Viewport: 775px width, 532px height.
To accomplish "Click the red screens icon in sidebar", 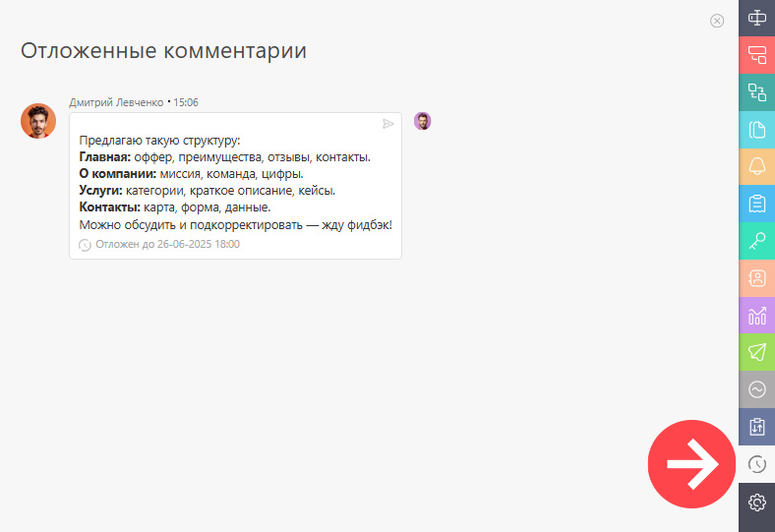I will [x=756, y=55].
